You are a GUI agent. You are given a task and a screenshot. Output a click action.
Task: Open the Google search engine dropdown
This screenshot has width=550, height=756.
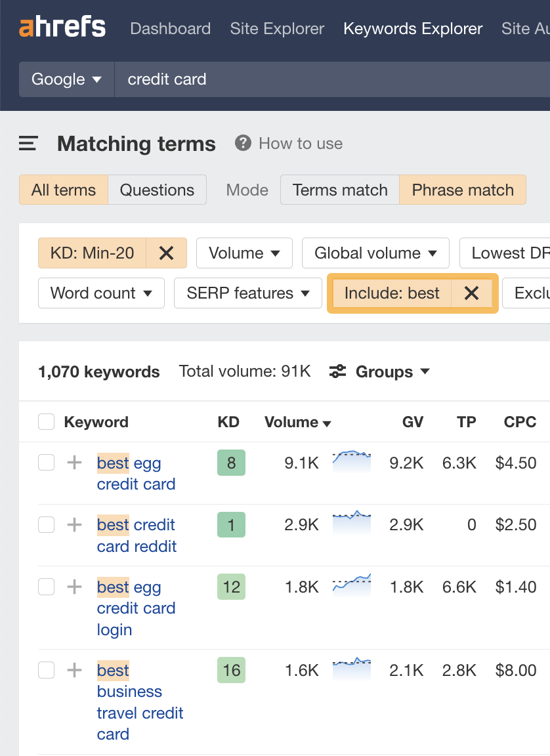tap(66, 79)
